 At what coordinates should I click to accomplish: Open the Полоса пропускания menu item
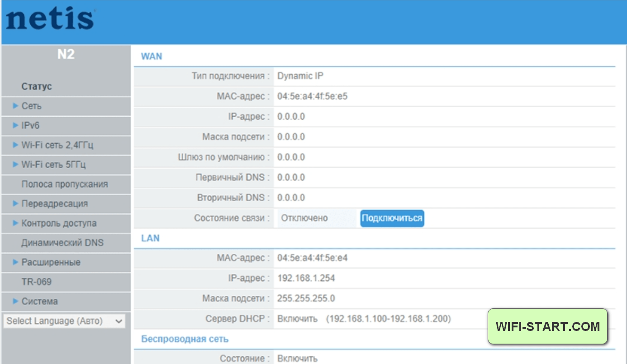click(x=65, y=184)
